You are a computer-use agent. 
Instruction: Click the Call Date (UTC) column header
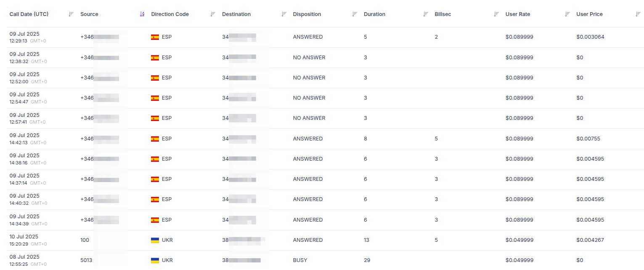(x=29, y=14)
